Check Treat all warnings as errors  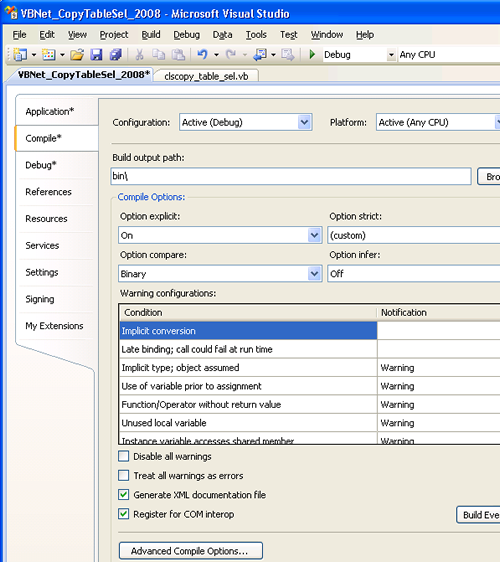[x=123, y=476]
